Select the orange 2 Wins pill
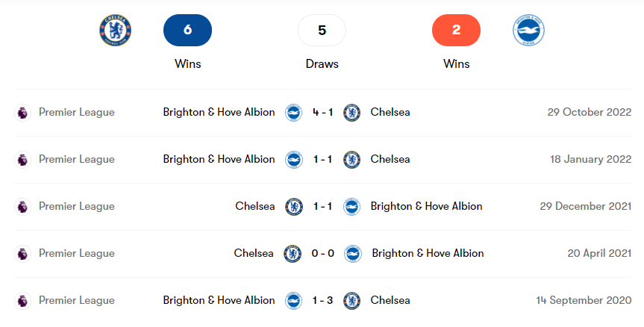Image resolution: width=644 pixels, height=327 pixels. click(x=456, y=31)
